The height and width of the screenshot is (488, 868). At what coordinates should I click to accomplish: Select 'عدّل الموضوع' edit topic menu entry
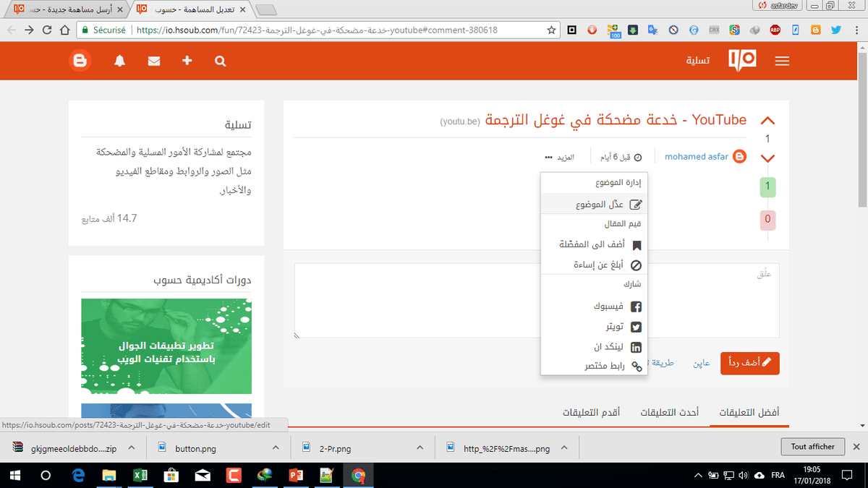(x=594, y=205)
